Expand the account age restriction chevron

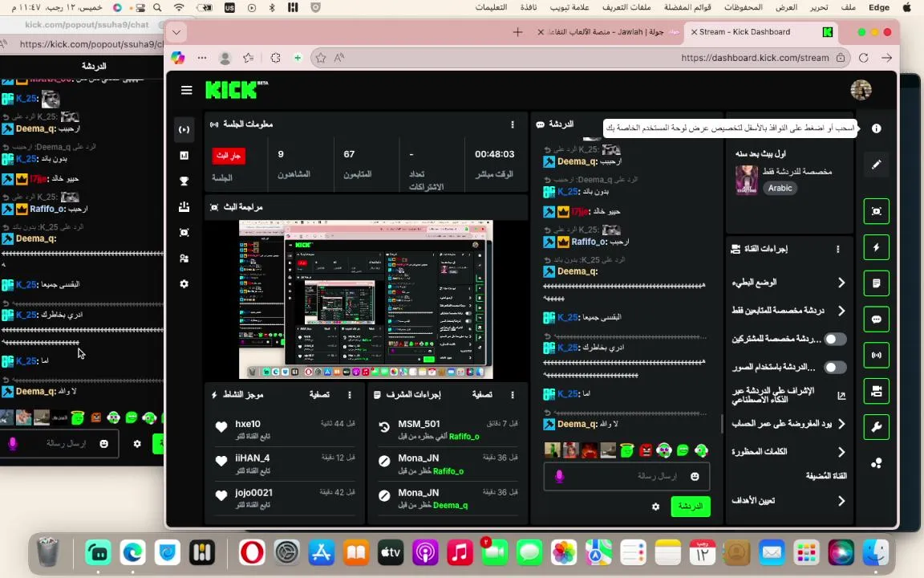click(841, 424)
